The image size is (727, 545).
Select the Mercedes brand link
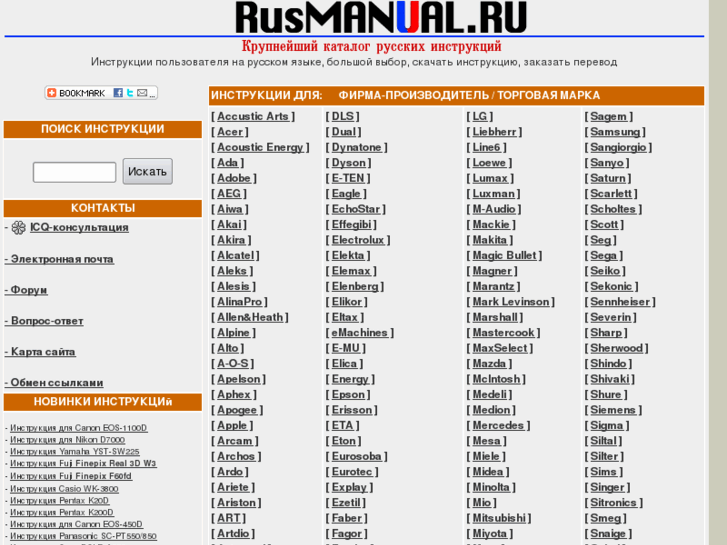(x=498, y=425)
